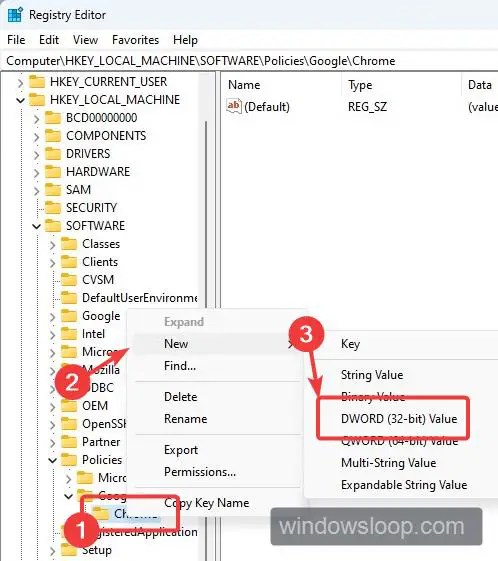Expand the HARDWARE key
The height and width of the screenshot is (561, 498).
pyautogui.click(x=36, y=172)
